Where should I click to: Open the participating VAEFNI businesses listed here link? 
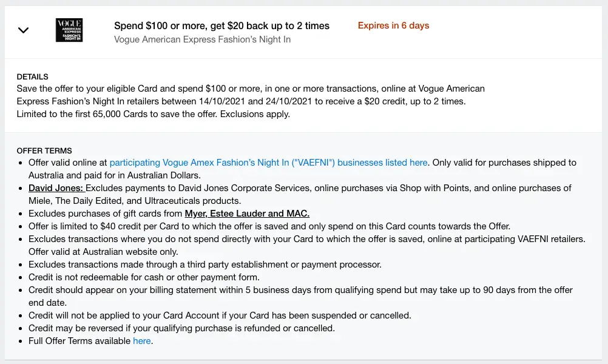[x=268, y=163]
